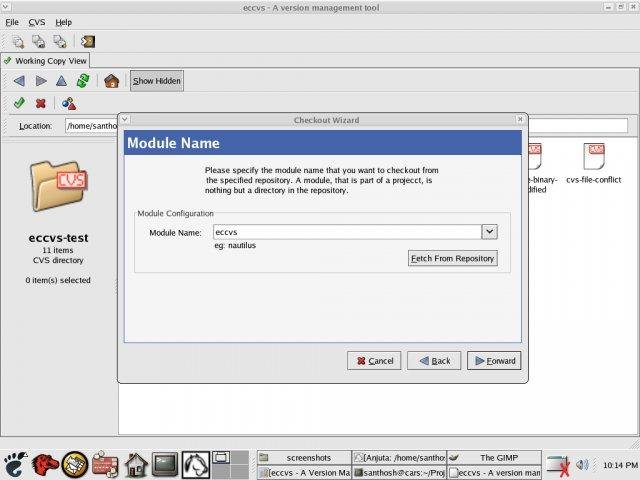
Task: Go Back in the Checkout Wizard
Action: coord(434,361)
